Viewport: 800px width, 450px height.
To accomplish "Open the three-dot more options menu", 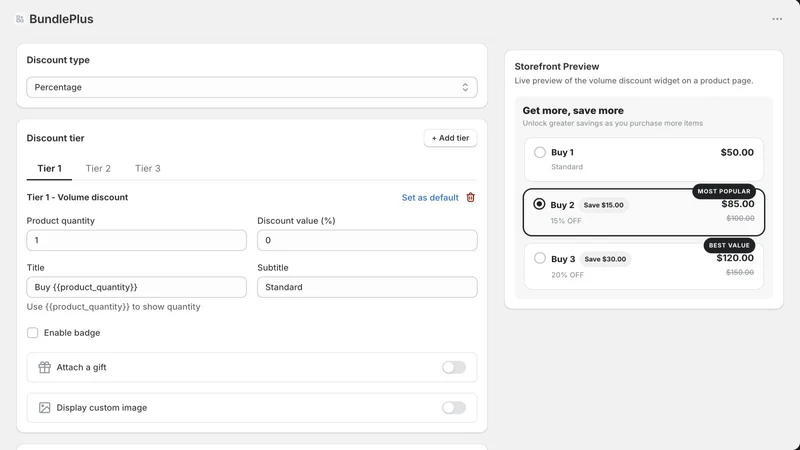I will tap(777, 19).
